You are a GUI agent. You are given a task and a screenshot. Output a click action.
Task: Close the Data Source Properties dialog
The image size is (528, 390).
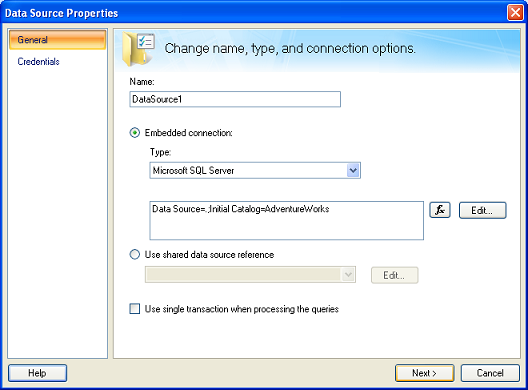point(515,13)
